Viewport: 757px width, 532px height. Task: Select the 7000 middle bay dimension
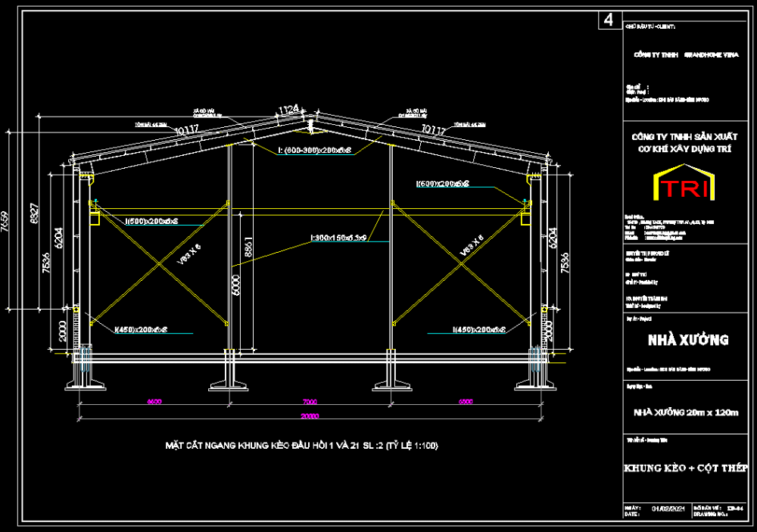pos(310,402)
